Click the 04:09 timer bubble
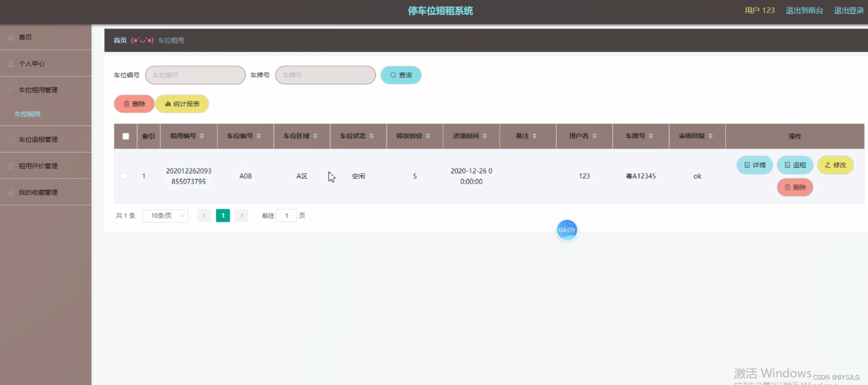The height and width of the screenshot is (385, 868). click(567, 230)
